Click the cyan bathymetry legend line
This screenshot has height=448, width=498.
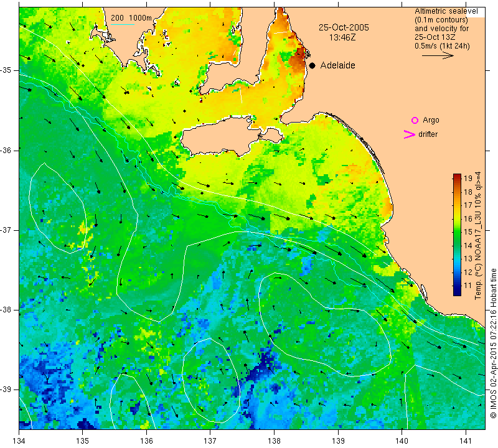(x=123, y=24)
